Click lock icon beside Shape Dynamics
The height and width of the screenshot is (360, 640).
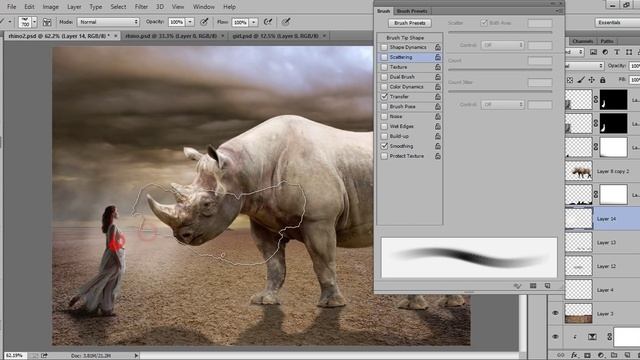pos(438,47)
